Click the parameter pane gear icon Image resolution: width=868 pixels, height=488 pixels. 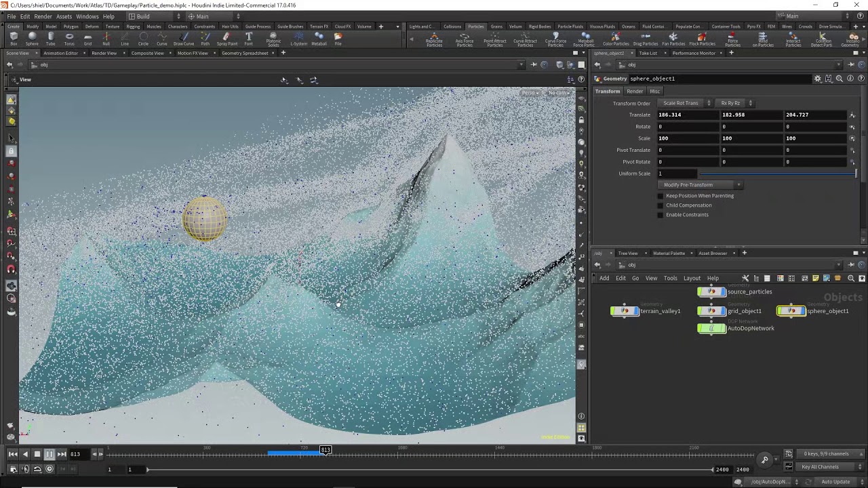pyautogui.click(x=817, y=79)
